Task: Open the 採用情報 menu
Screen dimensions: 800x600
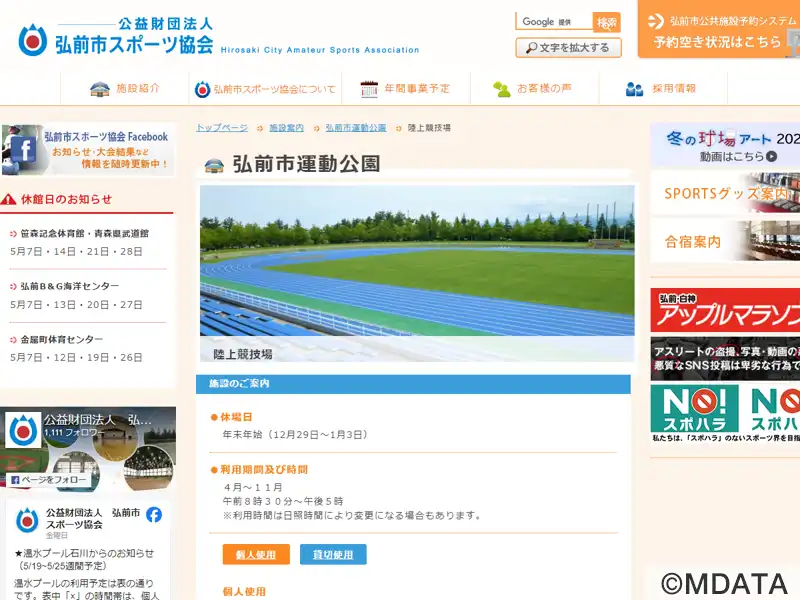Action: (663, 89)
